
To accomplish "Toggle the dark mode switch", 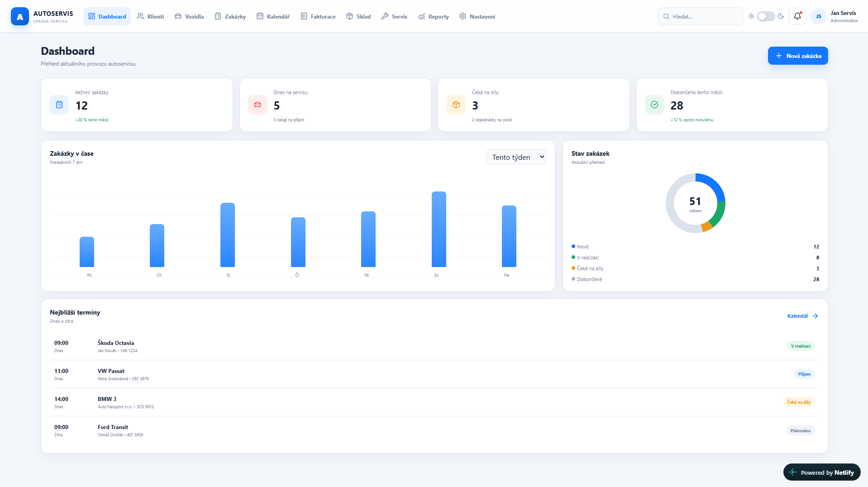I will coord(766,16).
